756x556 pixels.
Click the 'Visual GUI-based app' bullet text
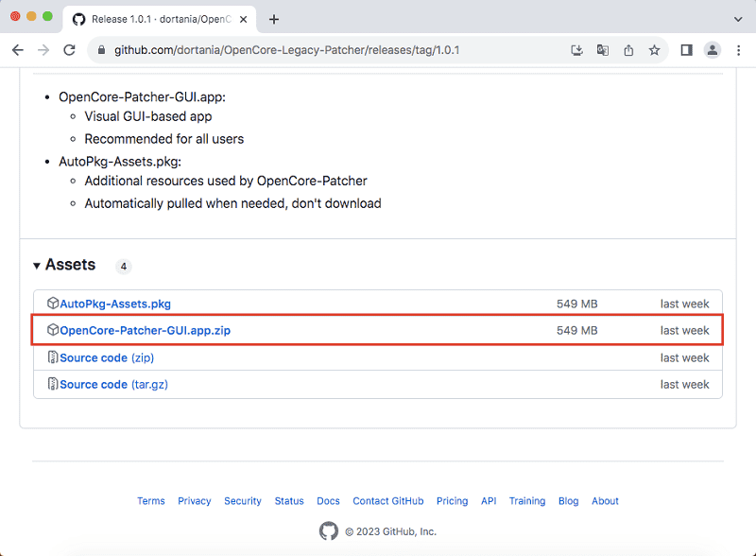148,117
